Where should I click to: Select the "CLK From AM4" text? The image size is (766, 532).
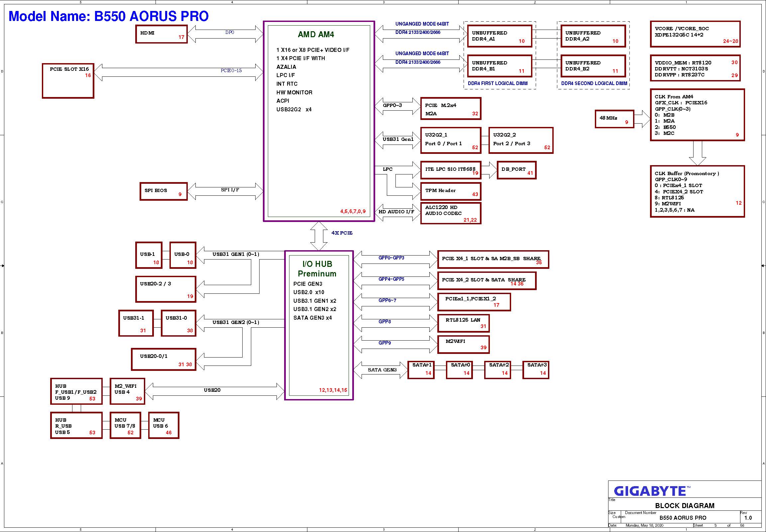[x=674, y=97]
